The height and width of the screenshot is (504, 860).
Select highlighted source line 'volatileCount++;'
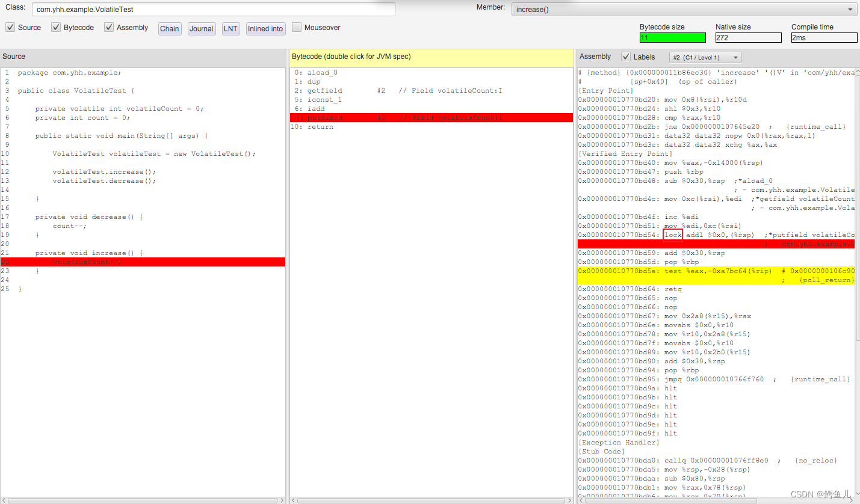(x=143, y=262)
